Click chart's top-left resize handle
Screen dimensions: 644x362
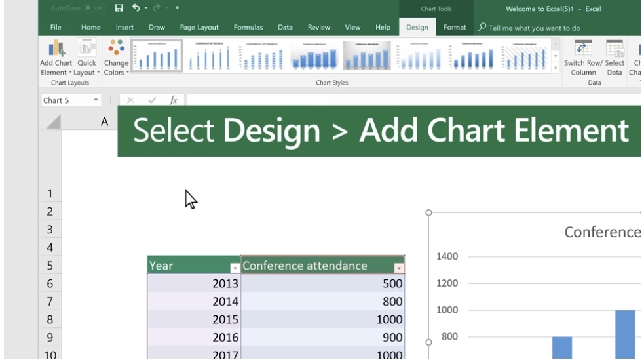428,212
